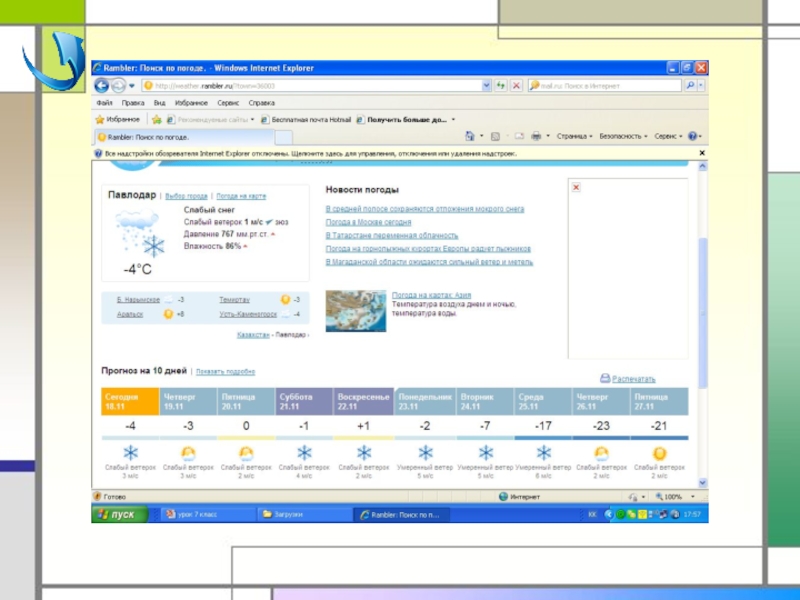Open the Сервис menu in menu bar
The height and width of the screenshot is (600, 800).
click(228, 103)
